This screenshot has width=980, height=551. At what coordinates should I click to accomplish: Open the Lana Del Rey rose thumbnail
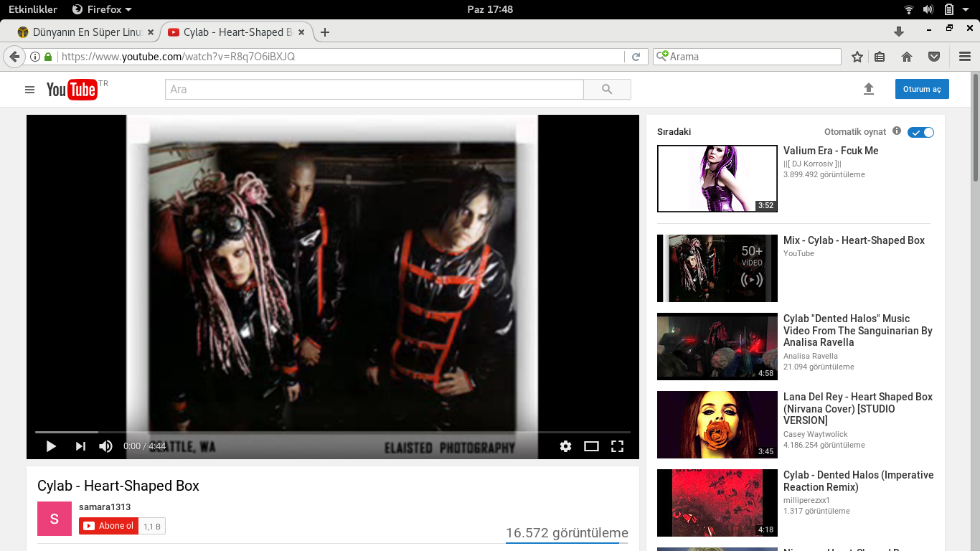coord(717,425)
